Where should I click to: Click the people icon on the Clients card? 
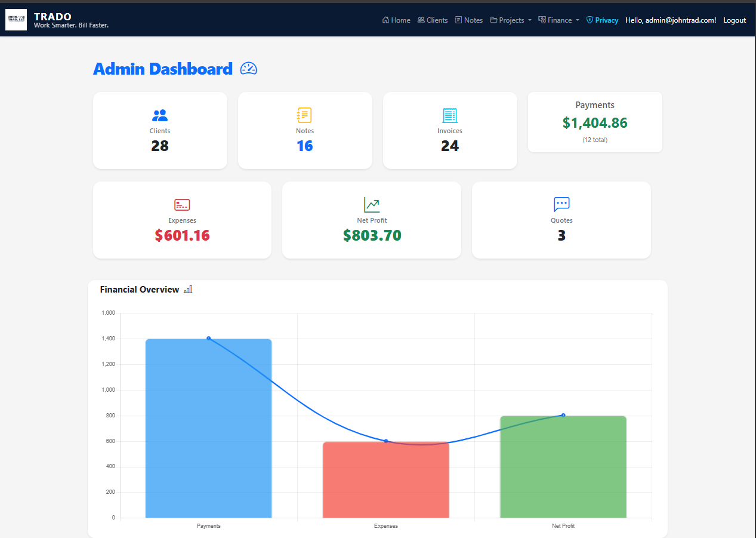159,115
